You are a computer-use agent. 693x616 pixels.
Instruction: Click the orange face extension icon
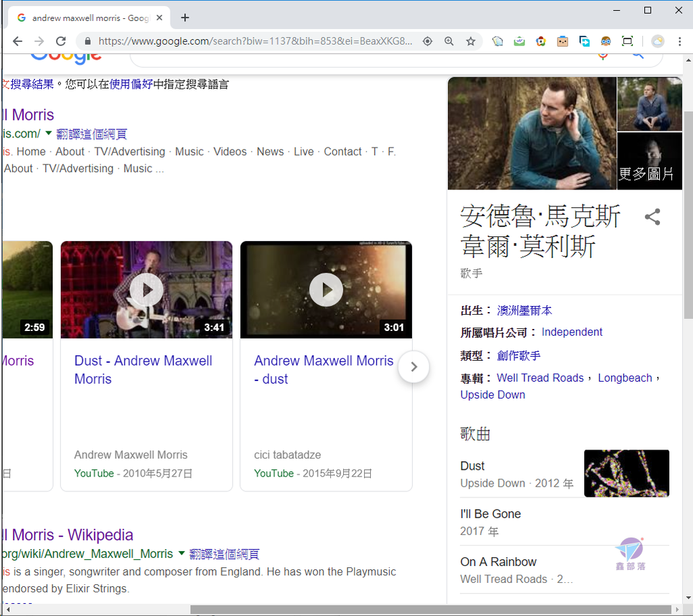tap(562, 41)
